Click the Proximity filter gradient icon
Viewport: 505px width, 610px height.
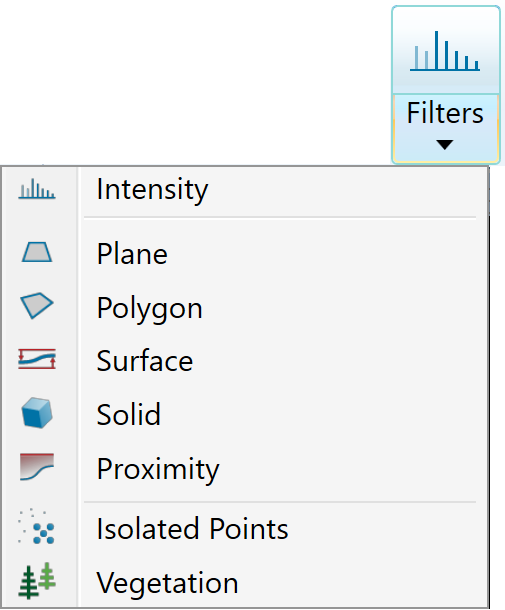click(37, 467)
